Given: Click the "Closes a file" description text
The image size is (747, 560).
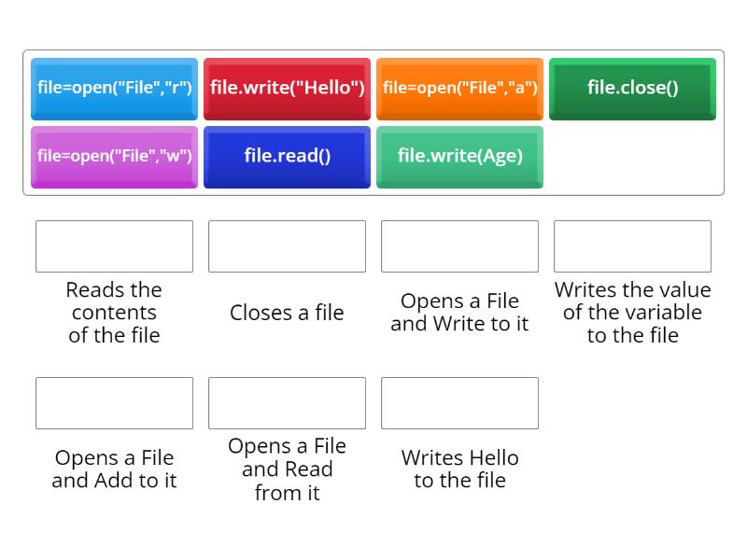Looking at the screenshot, I should (x=287, y=313).
